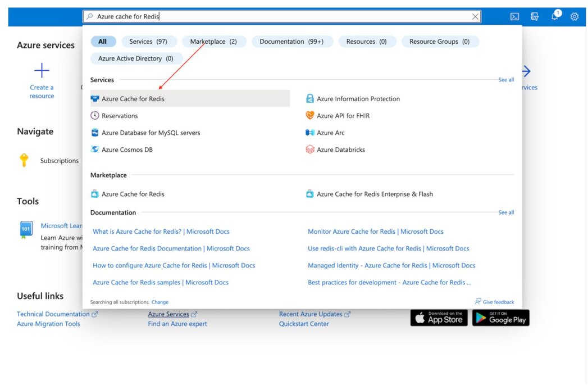
Task: Click the Reservations clock icon
Action: [95, 115]
